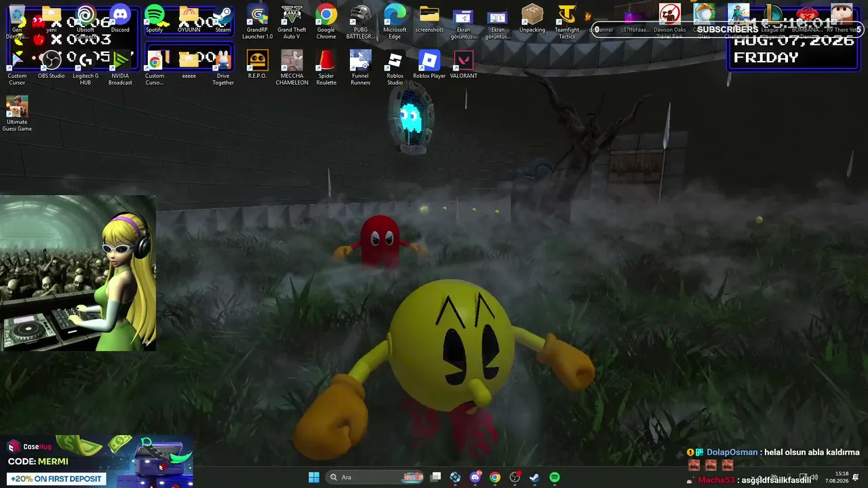Launch Logitech G HUB
The height and width of the screenshot is (488, 868).
coord(85,68)
